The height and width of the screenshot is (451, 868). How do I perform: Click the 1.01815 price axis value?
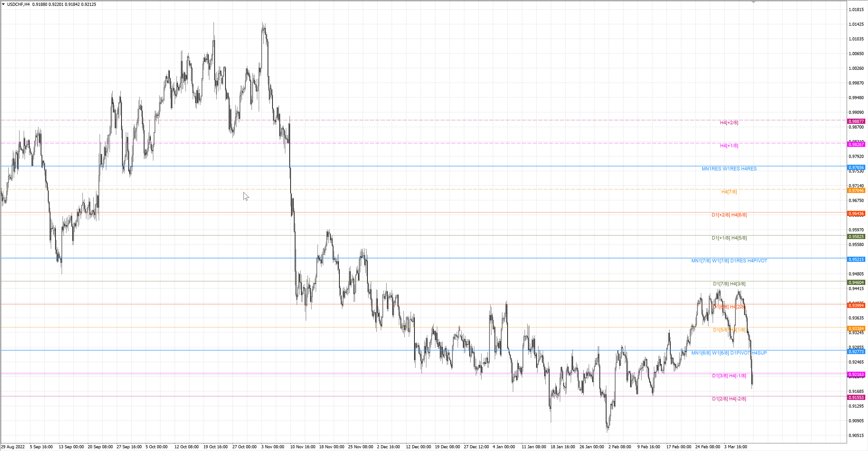click(856, 9)
